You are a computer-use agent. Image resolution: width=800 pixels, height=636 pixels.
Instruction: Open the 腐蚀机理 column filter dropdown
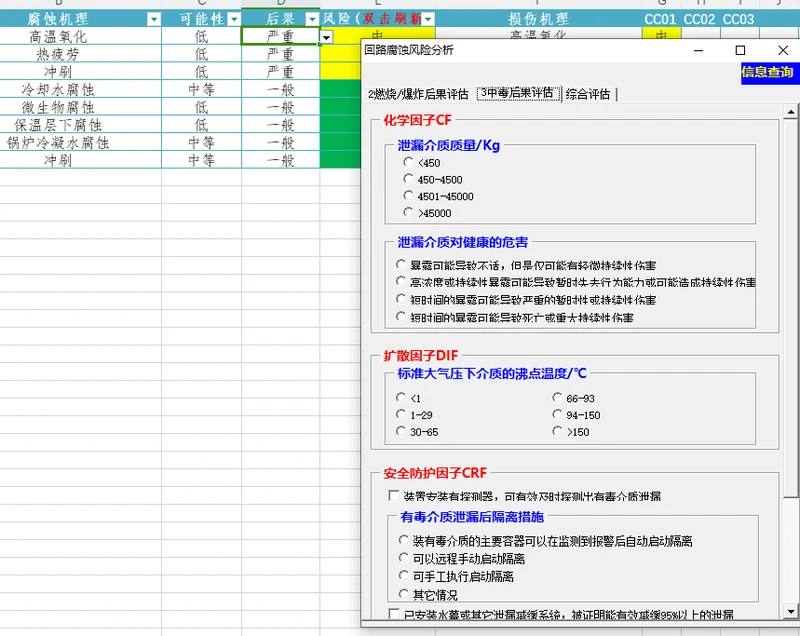[153, 19]
